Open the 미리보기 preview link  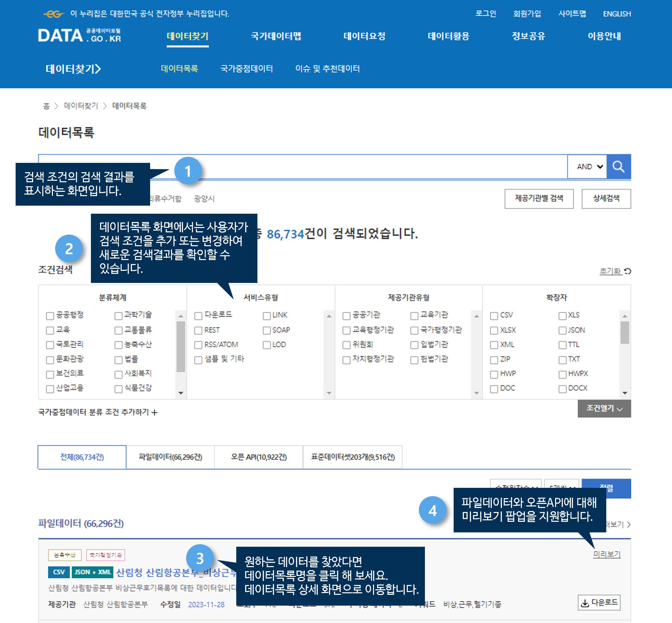607,554
